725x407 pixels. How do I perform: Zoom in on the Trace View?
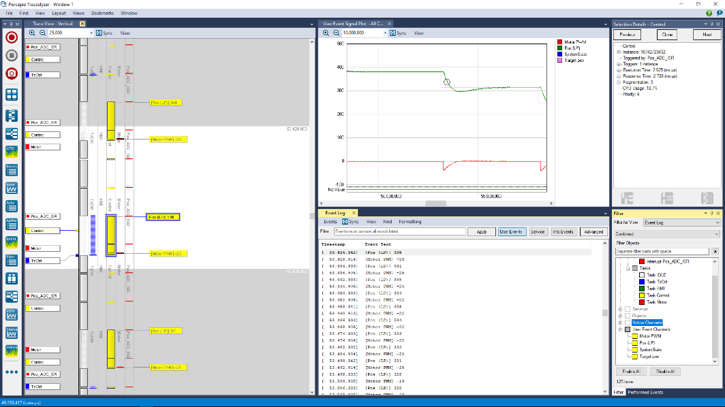coord(32,33)
